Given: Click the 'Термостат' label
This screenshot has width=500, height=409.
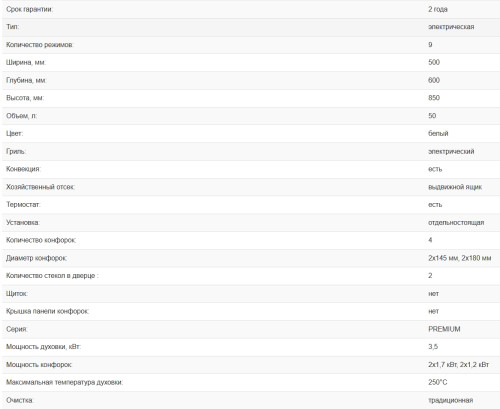Looking at the screenshot, I should [23, 205].
